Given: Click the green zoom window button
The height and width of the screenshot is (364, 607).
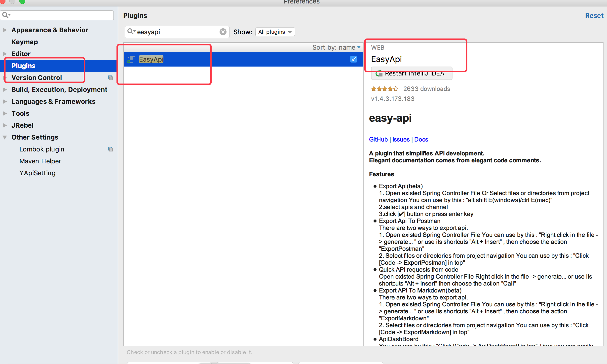Looking at the screenshot, I should pos(22,1).
